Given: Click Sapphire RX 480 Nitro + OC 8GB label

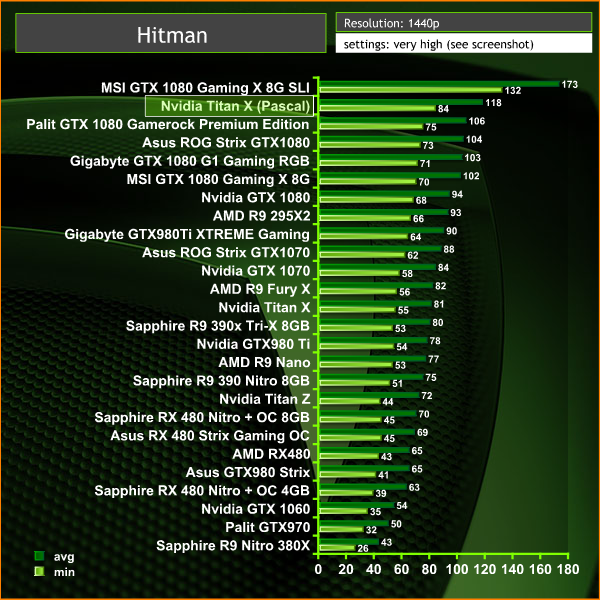Looking at the screenshot, I should click(202, 417).
